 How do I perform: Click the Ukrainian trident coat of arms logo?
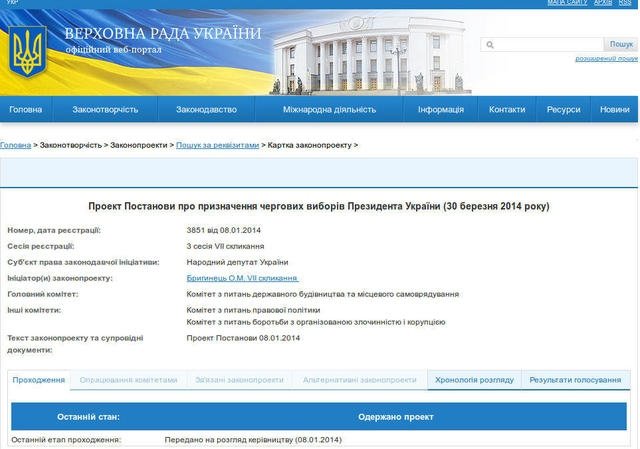point(29,50)
